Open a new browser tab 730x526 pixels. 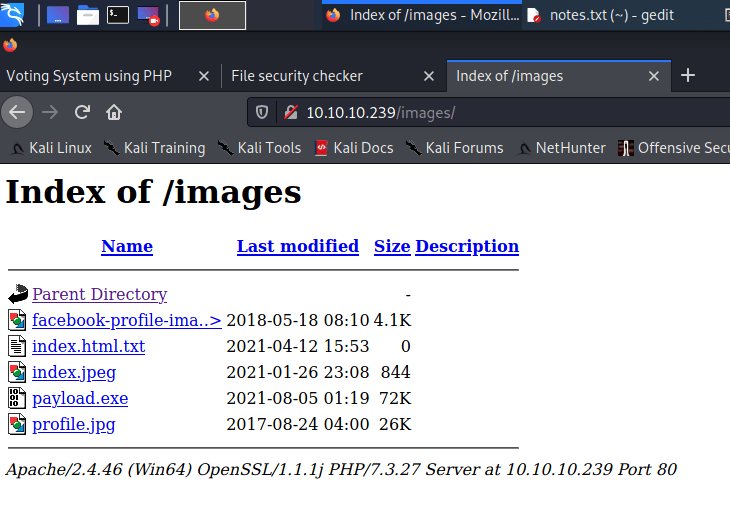point(688,76)
